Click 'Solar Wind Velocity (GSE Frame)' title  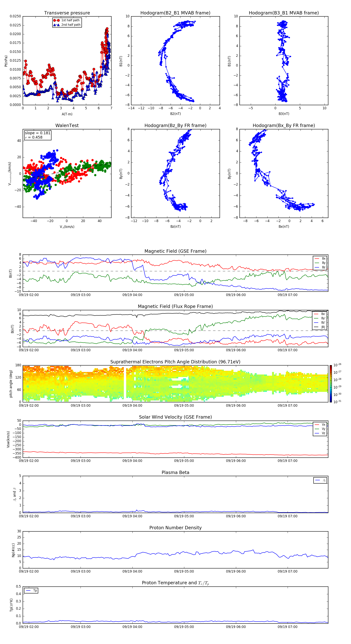(x=175, y=417)
